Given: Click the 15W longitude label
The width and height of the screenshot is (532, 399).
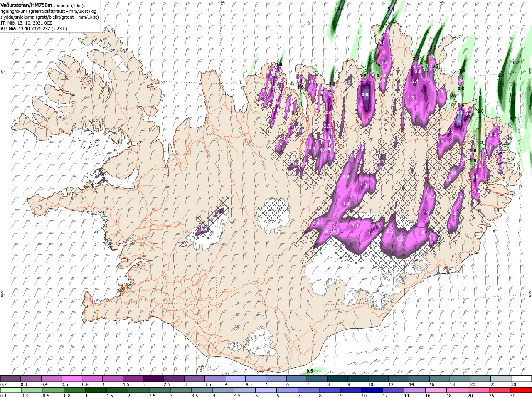Looking at the screenshot, I should coord(441,2).
